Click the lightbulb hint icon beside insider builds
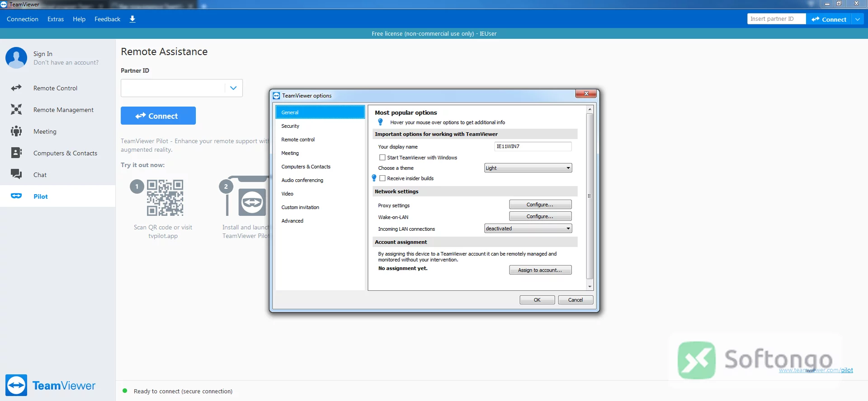 point(374,178)
